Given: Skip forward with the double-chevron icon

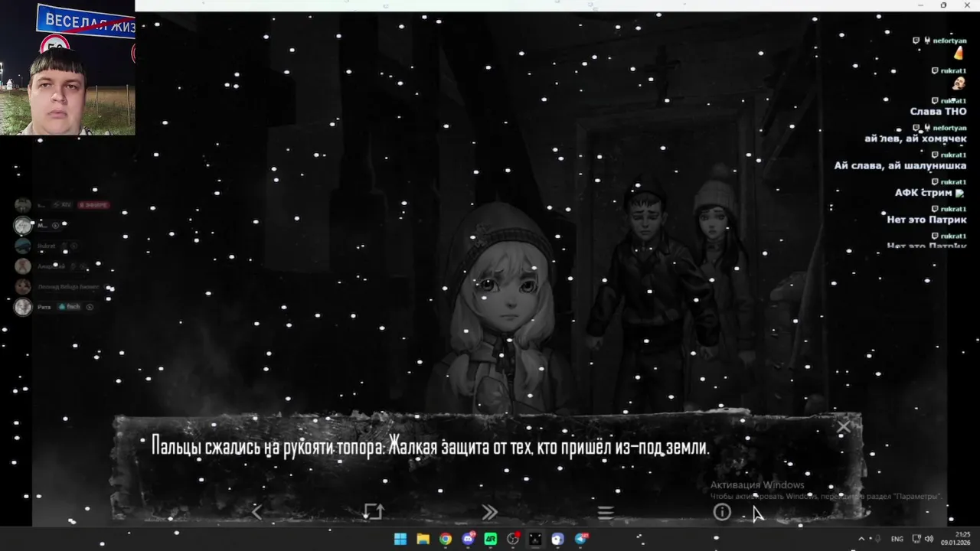Looking at the screenshot, I should (x=489, y=512).
